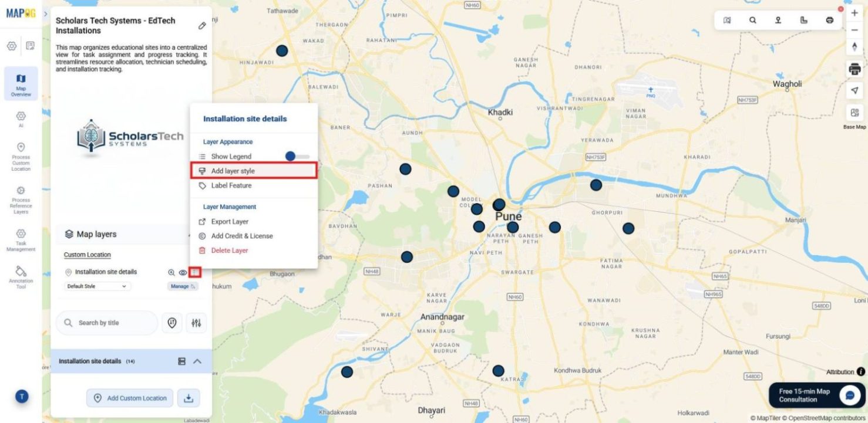Open the Default Style dropdown
868x423 pixels.
point(96,286)
